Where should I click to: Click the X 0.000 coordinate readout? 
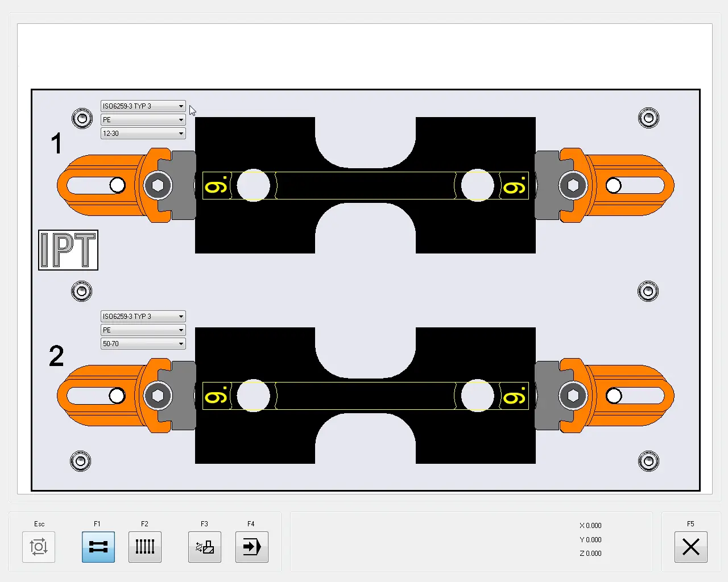pyautogui.click(x=590, y=526)
